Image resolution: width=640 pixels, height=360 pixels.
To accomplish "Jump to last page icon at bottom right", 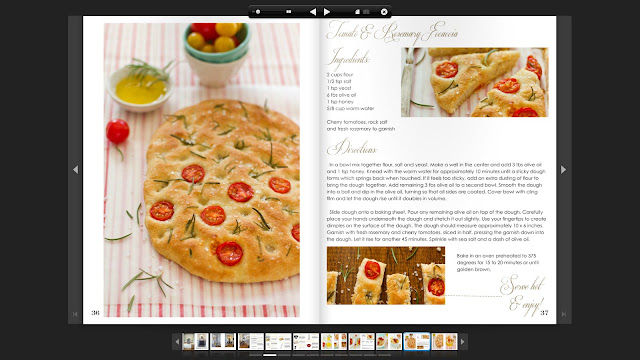I will click(564, 314).
